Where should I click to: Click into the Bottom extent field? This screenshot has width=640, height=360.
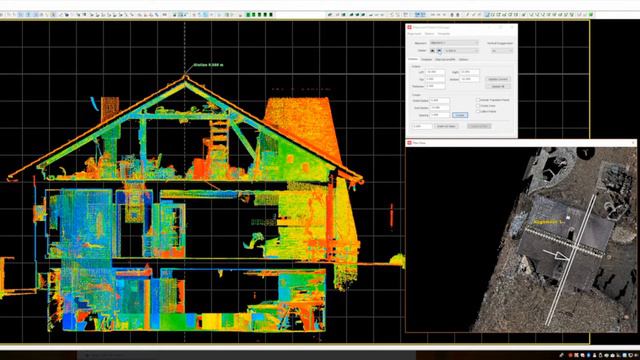click(x=469, y=79)
